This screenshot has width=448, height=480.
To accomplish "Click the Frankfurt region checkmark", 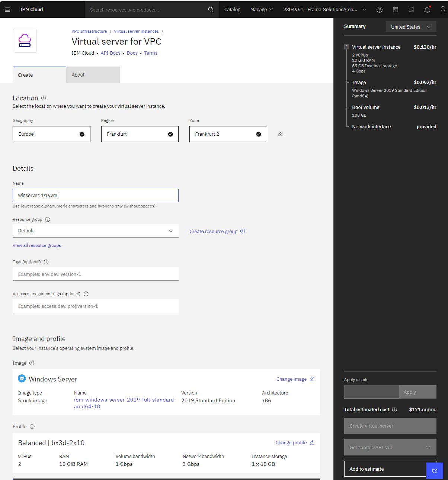I will coord(170,134).
